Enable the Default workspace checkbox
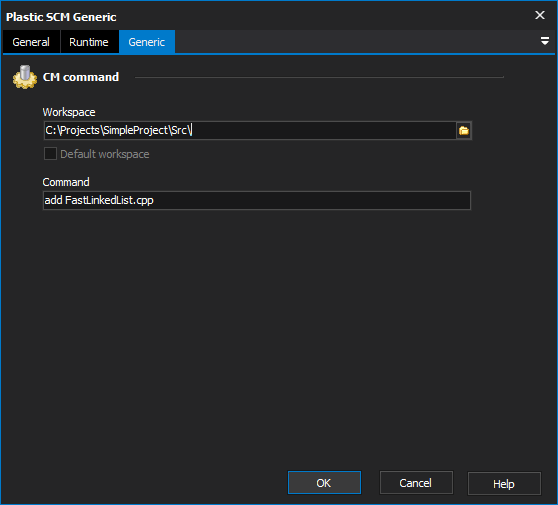The height and width of the screenshot is (505, 558). click(x=50, y=154)
